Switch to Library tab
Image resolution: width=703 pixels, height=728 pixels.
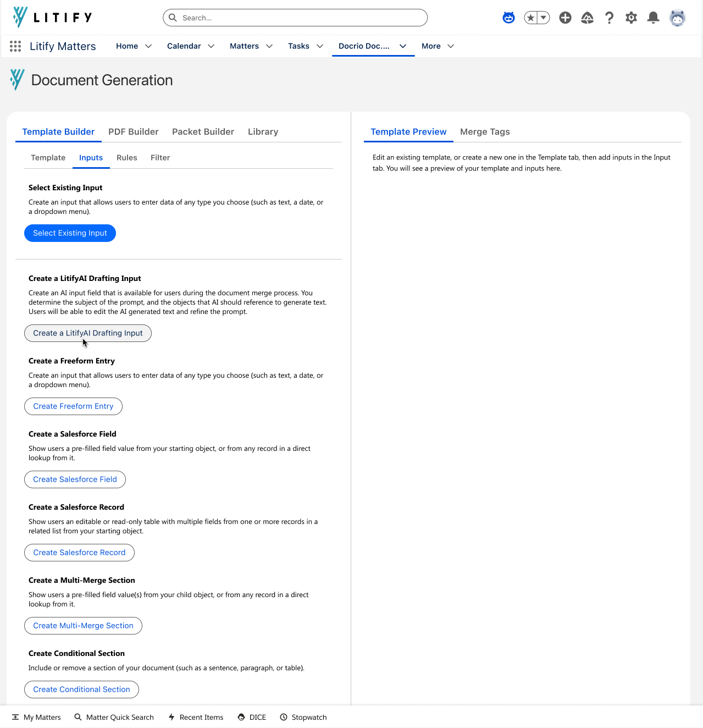(x=263, y=132)
